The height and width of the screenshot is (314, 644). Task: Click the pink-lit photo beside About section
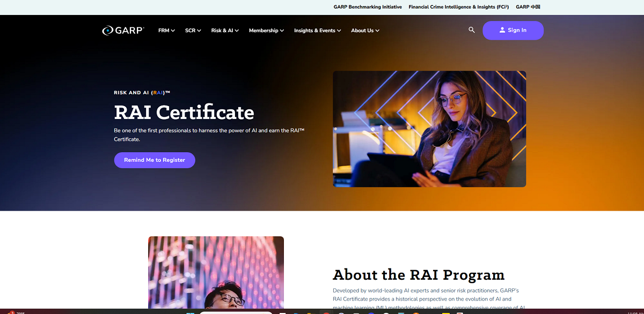tap(216, 272)
